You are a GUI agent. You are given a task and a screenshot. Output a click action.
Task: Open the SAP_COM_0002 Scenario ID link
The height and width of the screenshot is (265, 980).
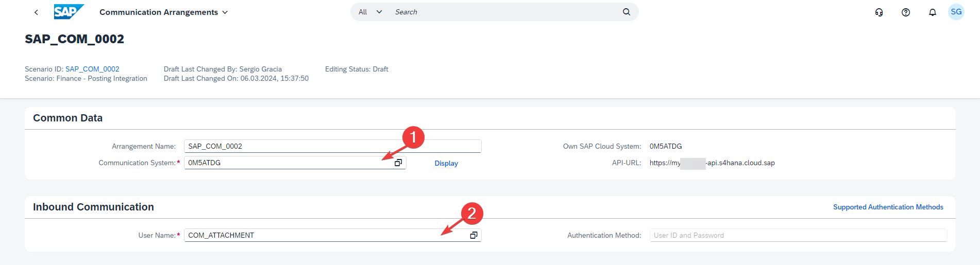tap(92, 69)
